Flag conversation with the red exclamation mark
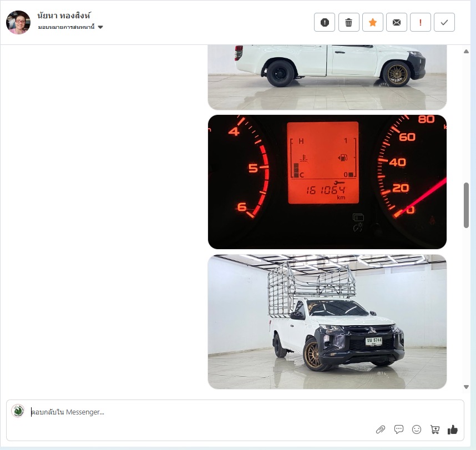 (421, 22)
